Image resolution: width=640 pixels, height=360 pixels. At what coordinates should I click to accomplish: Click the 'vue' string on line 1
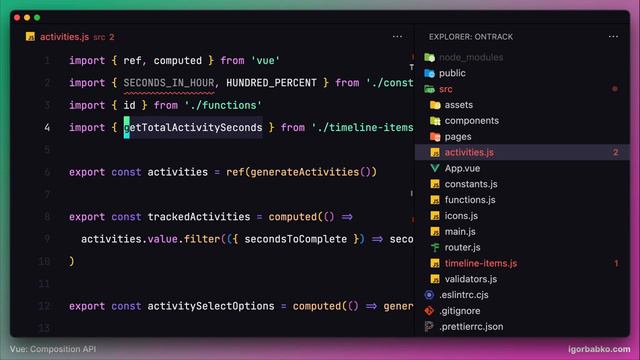click(265, 60)
